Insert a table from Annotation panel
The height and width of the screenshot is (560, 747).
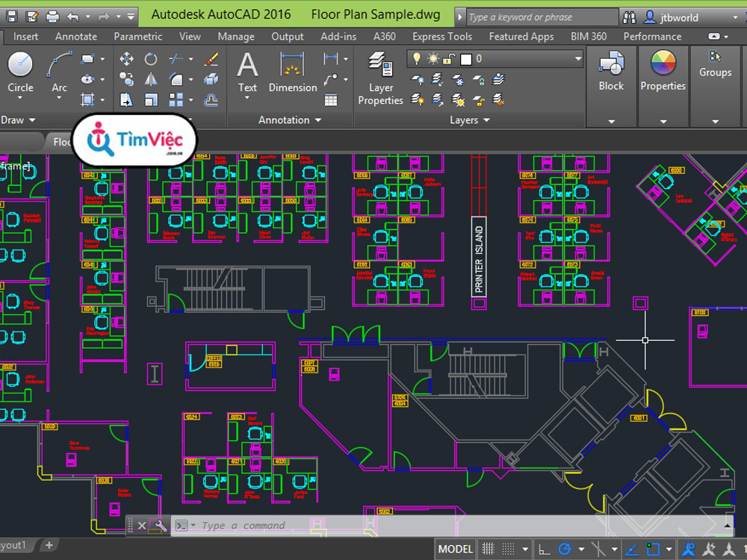(331, 100)
